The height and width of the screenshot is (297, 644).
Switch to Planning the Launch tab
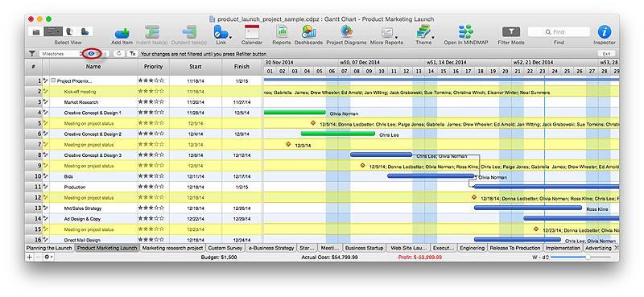tap(49, 248)
